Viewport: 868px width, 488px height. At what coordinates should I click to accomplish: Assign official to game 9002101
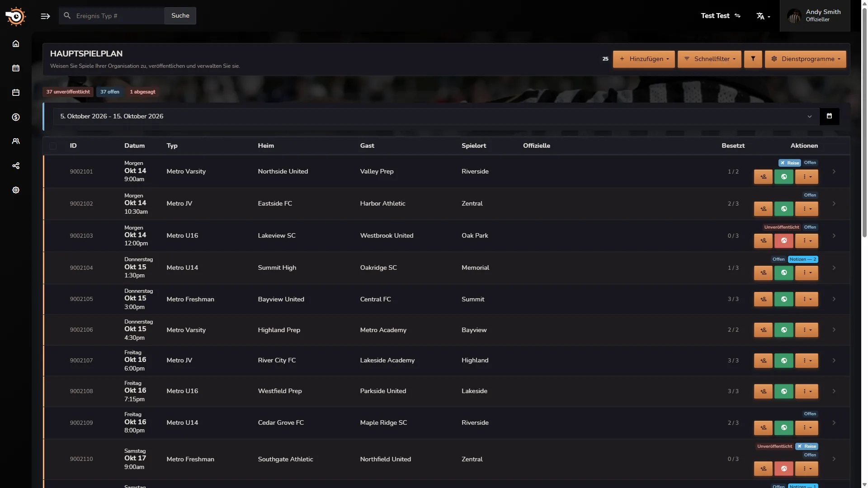coord(763,177)
